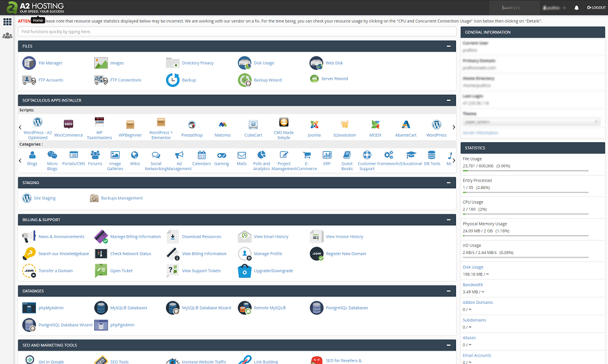Open the View Support Tickets link
The width and height of the screenshot is (608, 364).
201,270
